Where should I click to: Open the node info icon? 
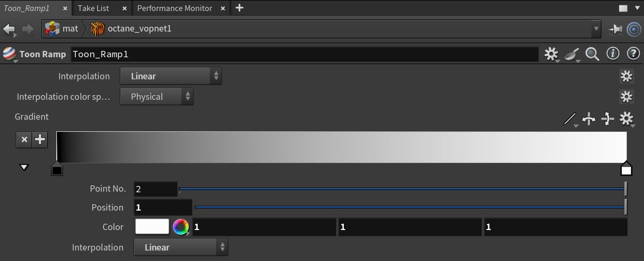(x=613, y=54)
